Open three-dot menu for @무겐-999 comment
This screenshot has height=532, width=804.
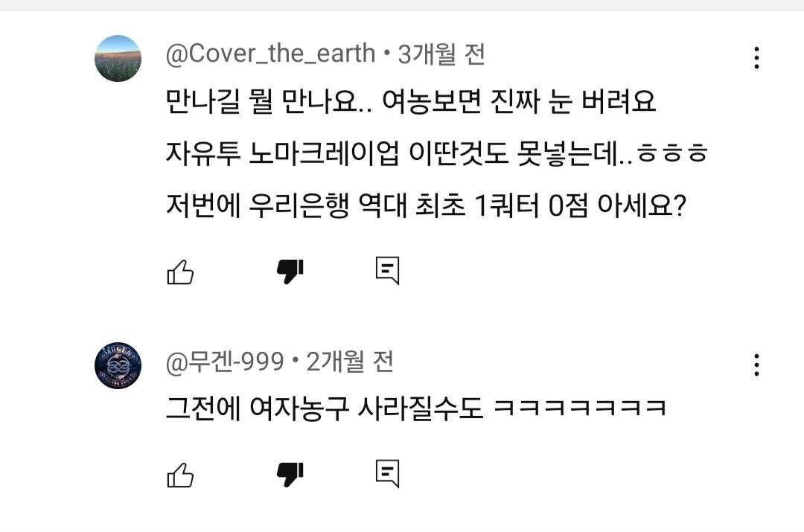click(756, 365)
